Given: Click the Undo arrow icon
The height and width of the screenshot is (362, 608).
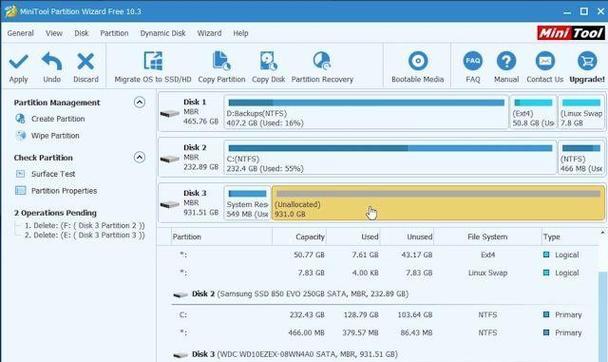Looking at the screenshot, I should [x=52, y=62].
